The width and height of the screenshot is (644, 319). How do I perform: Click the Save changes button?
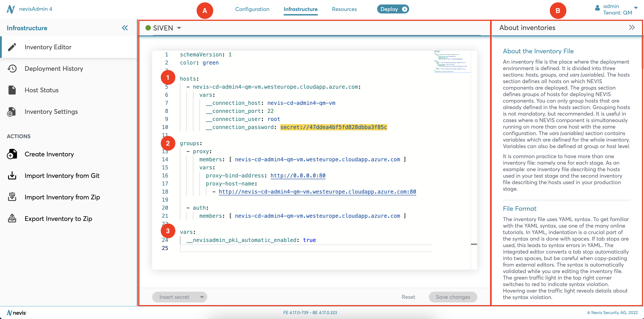click(x=453, y=297)
